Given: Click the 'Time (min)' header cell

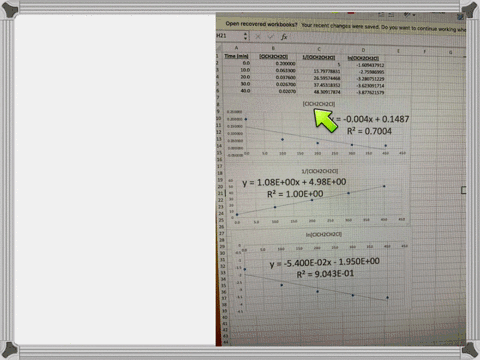Looking at the screenshot, I should tap(236, 56).
